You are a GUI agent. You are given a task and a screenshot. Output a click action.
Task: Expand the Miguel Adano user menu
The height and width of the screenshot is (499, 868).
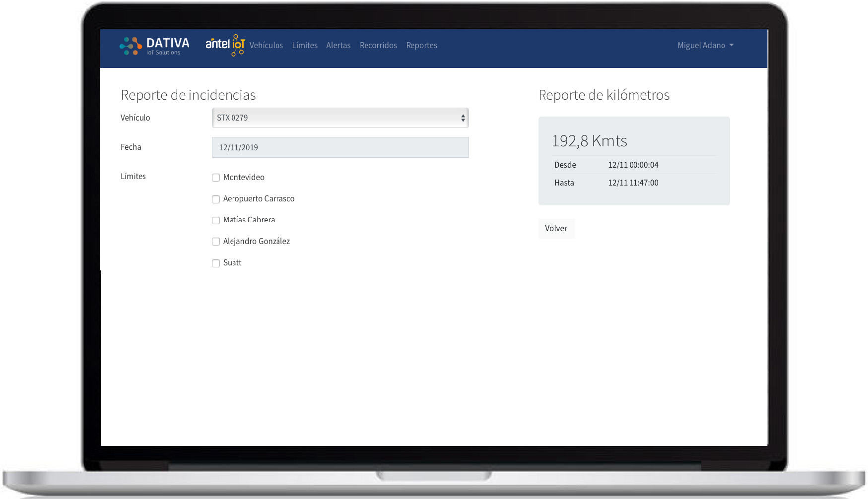(x=706, y=45)
